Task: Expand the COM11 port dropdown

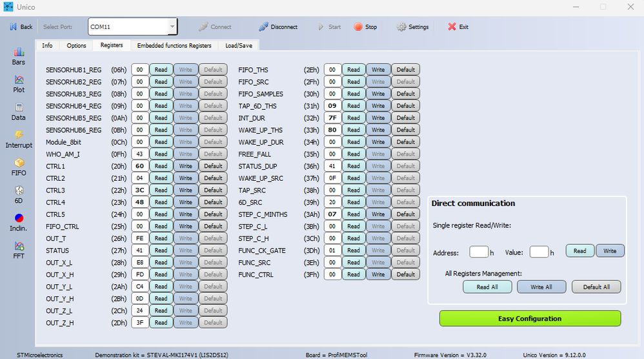Action: tap(172, 26)
